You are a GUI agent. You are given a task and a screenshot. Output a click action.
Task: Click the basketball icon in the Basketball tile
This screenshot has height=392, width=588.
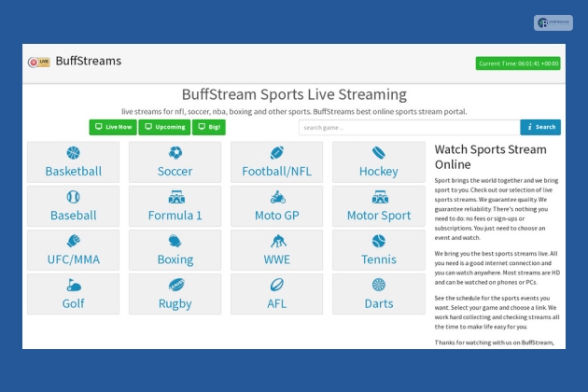[x=73, y=153]
